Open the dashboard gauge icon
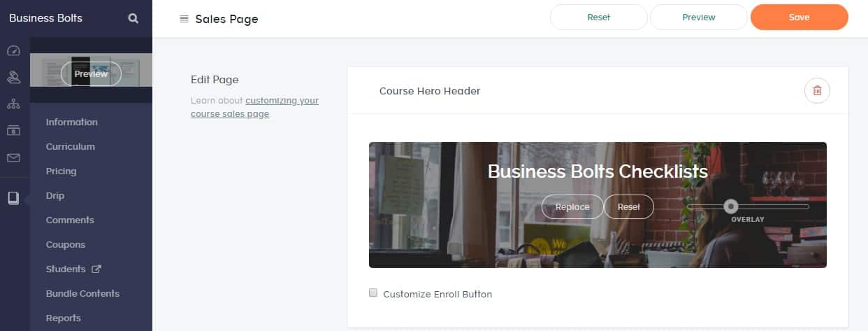 tap(13, 51)
